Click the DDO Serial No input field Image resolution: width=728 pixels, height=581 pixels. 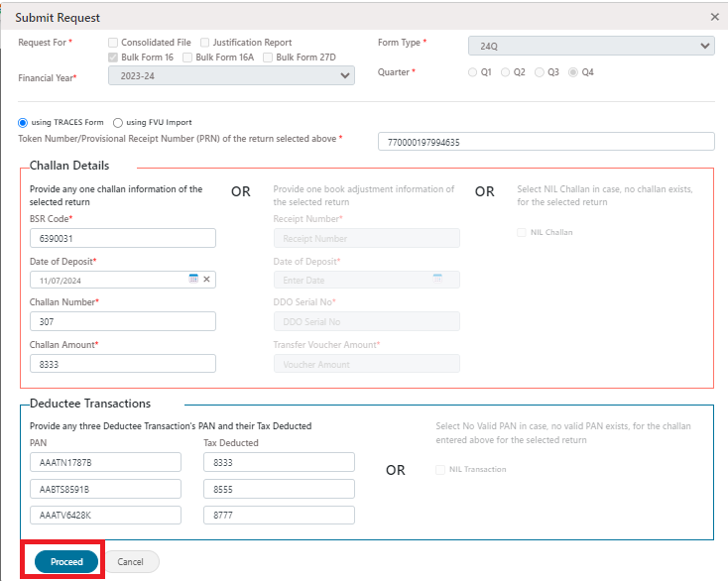point(366,321)
